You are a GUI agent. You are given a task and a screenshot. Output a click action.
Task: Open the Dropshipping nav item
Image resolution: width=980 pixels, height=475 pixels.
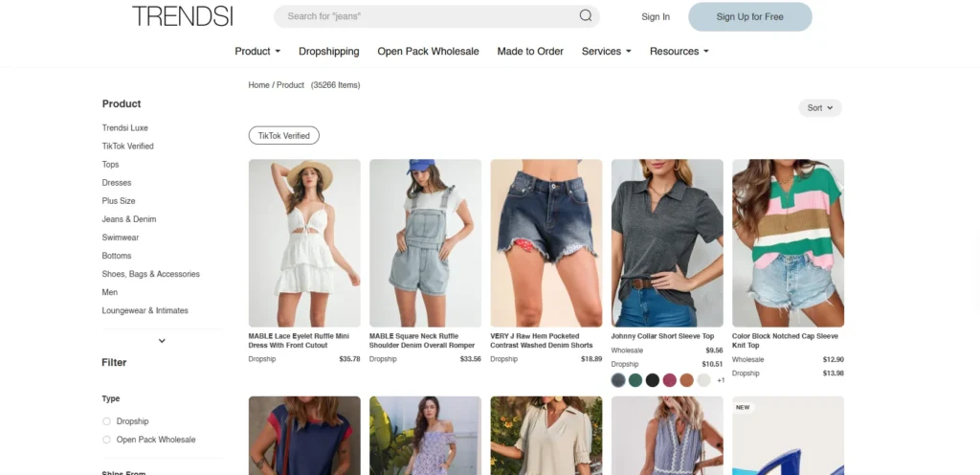click(329, 52)
